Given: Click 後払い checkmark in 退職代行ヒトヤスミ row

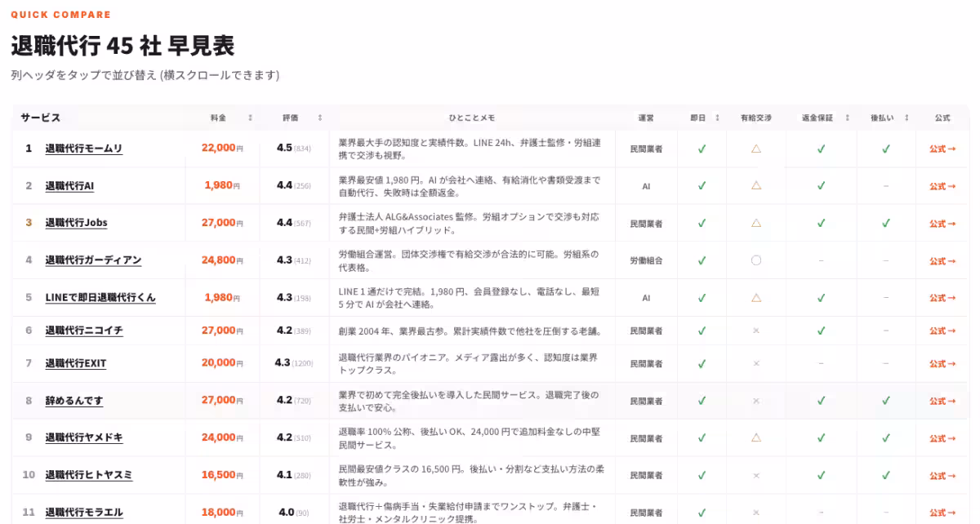Looking at the screenshot, I should point(886,475).
